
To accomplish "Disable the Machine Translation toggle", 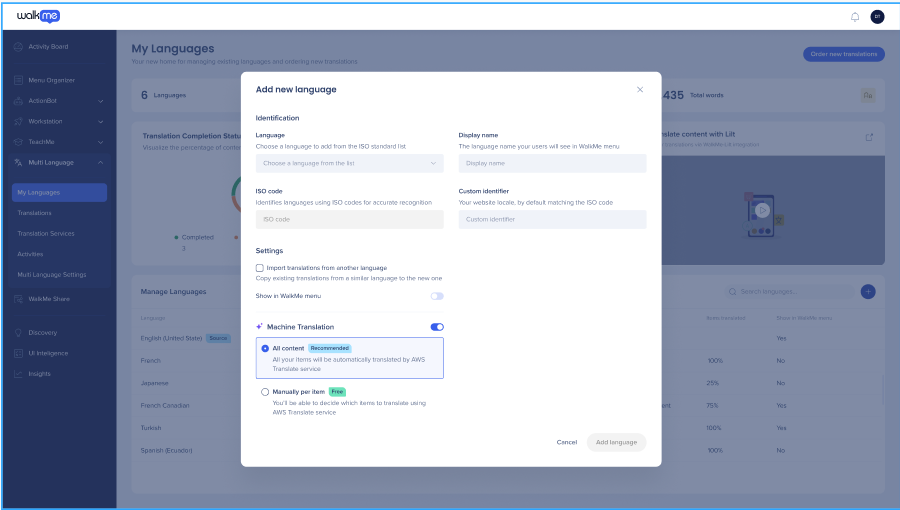I will coord(437,327).
